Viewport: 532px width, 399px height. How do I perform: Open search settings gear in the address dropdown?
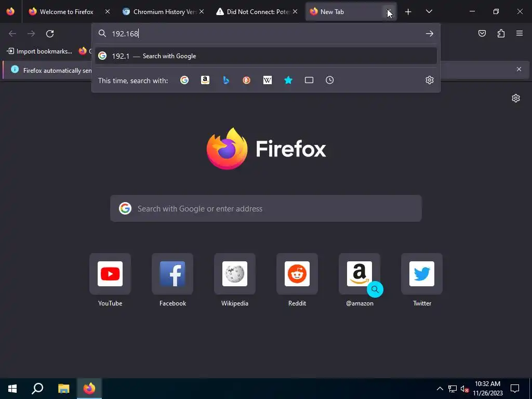pos(430,80)
